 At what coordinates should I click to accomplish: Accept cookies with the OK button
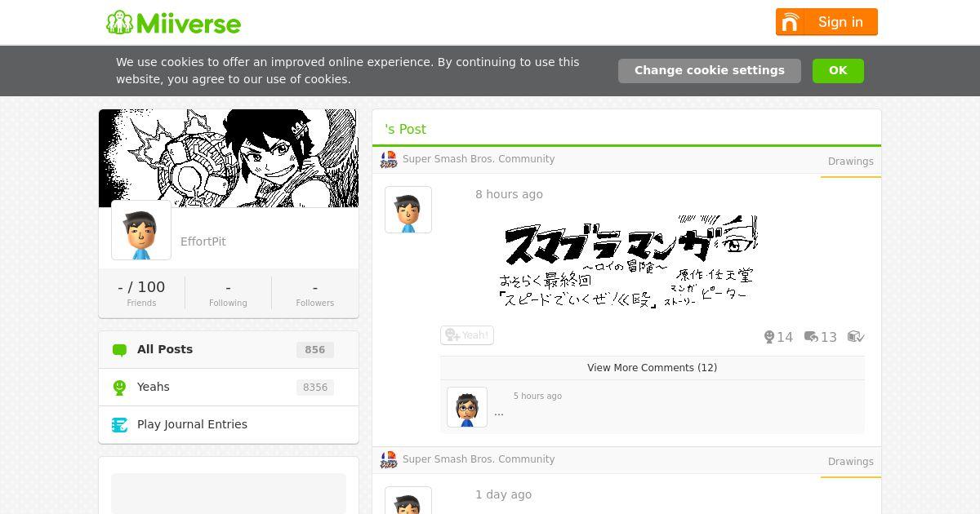tap(838, 70)
